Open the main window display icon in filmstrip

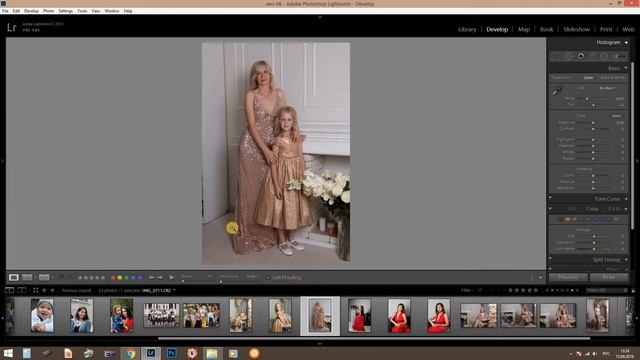coord(9,290)
